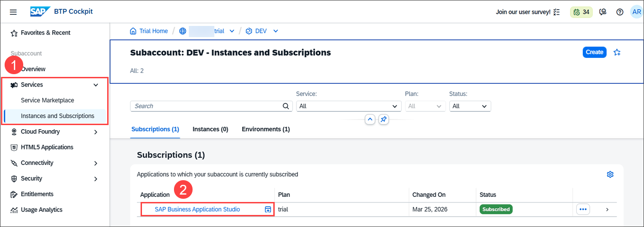Click the DEV subaccount cube icon

(249, 31)
